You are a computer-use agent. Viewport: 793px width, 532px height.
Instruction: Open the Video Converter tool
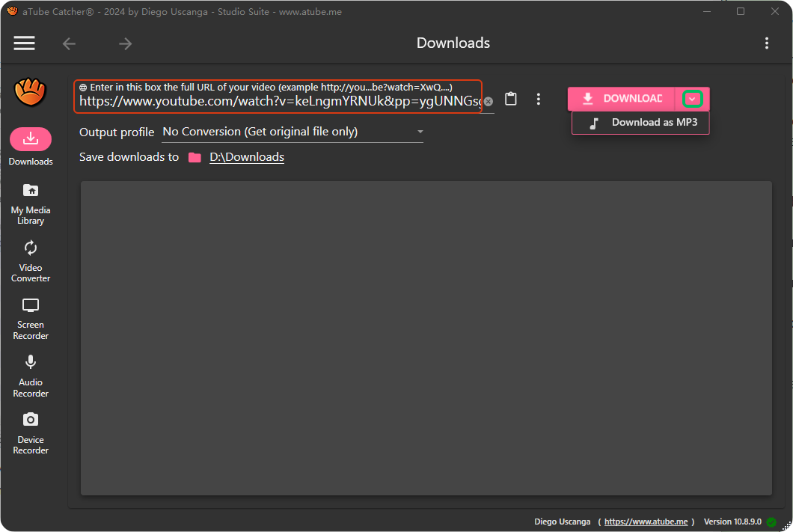coord(31,261)
